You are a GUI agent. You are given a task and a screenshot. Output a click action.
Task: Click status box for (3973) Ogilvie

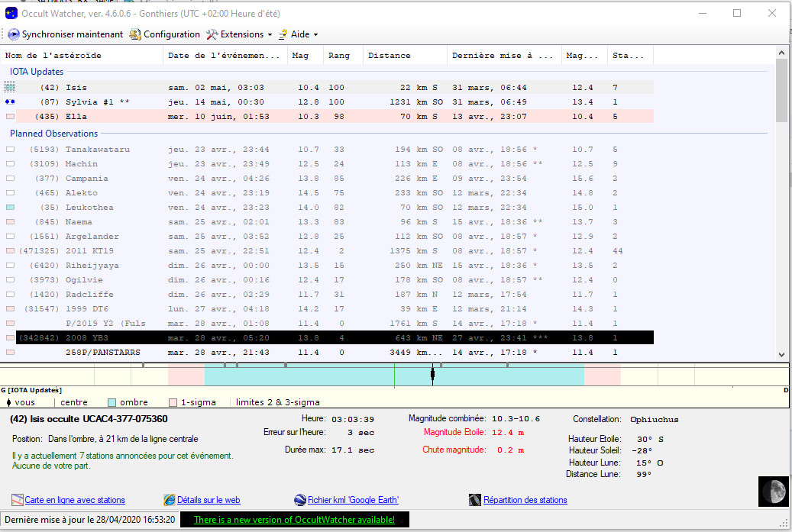click(10, 279)
